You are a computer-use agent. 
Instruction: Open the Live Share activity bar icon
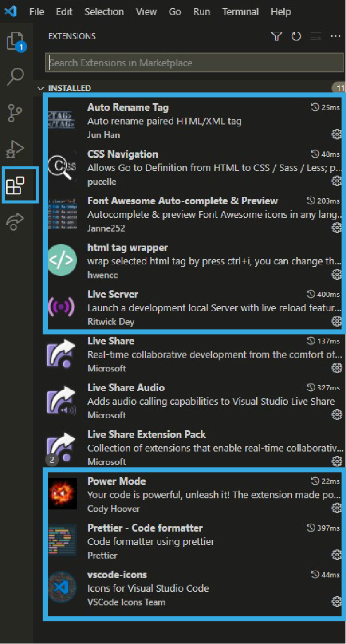click(x=16, y=222)
